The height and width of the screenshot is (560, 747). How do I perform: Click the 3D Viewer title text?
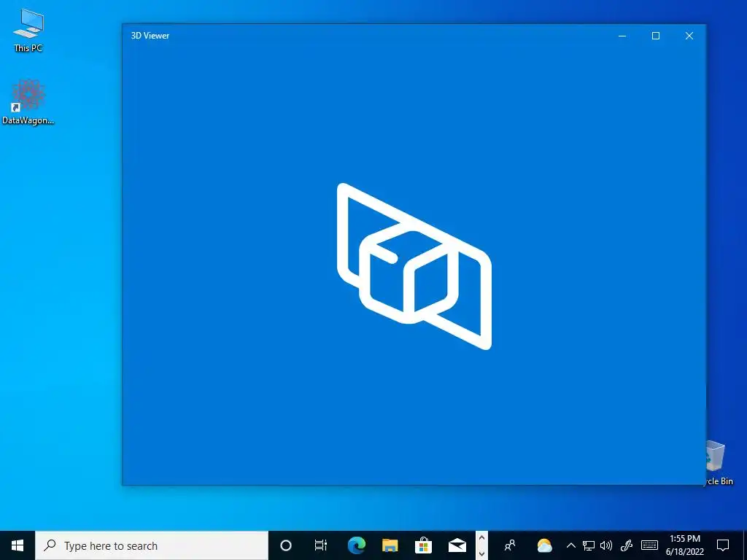pyautogui.click(x=150, y=36)
